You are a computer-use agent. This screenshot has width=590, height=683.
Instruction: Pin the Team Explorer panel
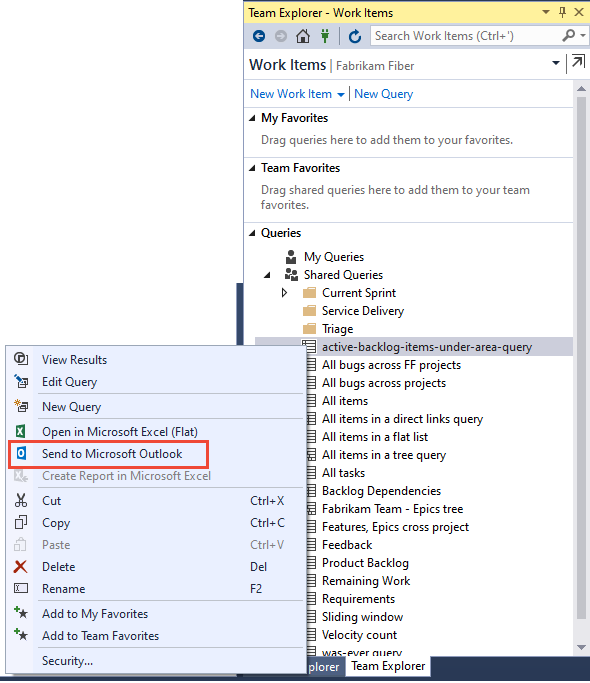[563, 12]
